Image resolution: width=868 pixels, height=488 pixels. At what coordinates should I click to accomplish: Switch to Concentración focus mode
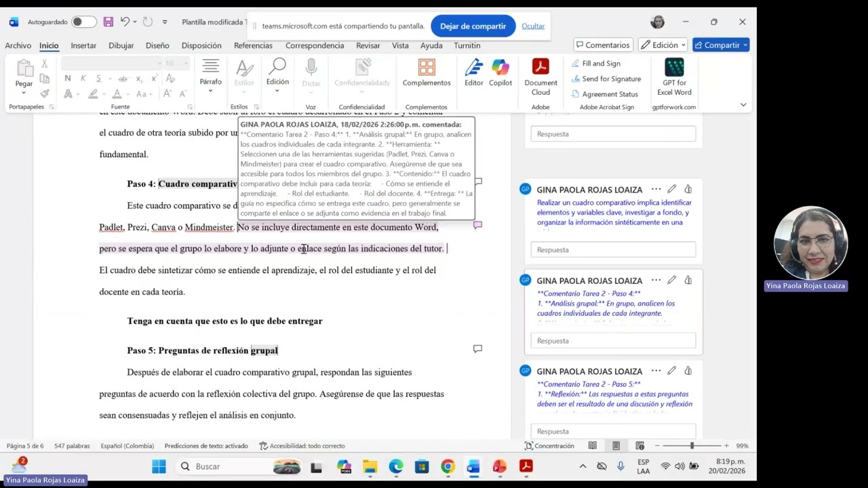point(549,446)
